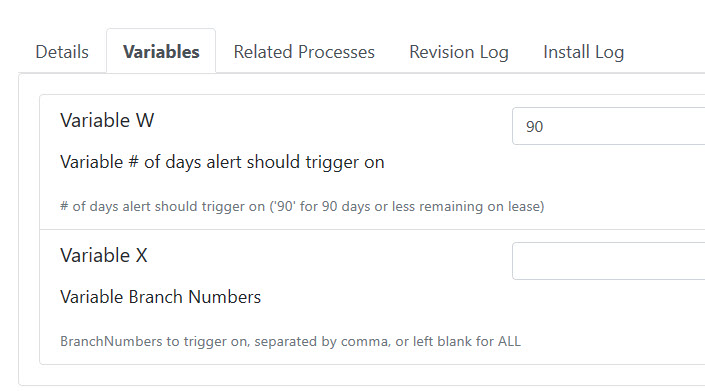Click into the empty Variable X field
The width and height of the screenshot is (705, 391).
point(608,261)
